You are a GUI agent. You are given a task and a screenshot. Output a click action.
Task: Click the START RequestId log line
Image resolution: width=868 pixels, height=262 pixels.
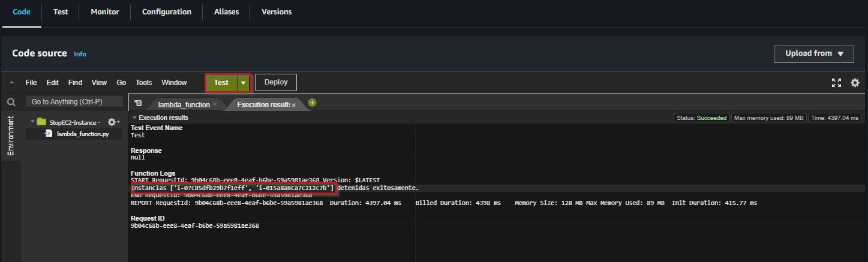click(x=255, y=180)
